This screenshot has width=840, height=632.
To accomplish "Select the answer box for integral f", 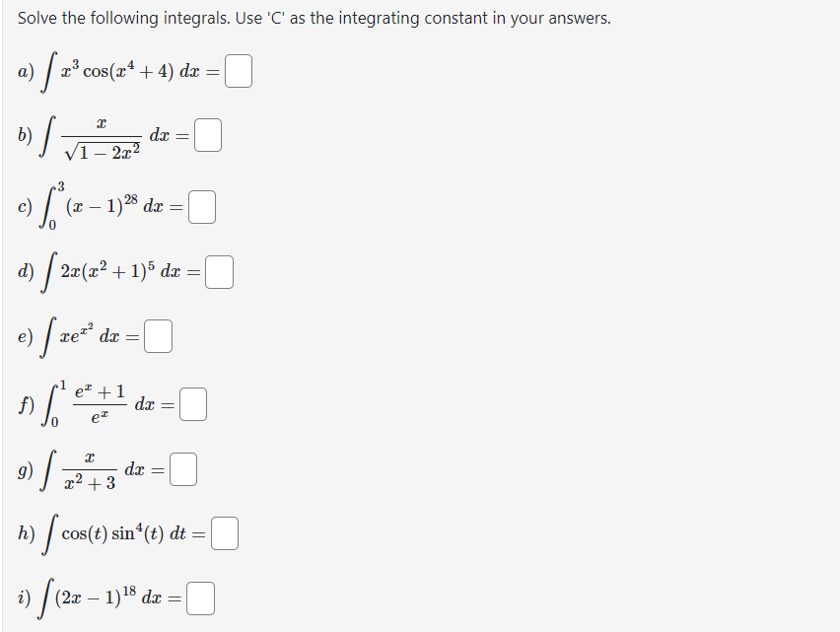I will click(x=193, y=404).
